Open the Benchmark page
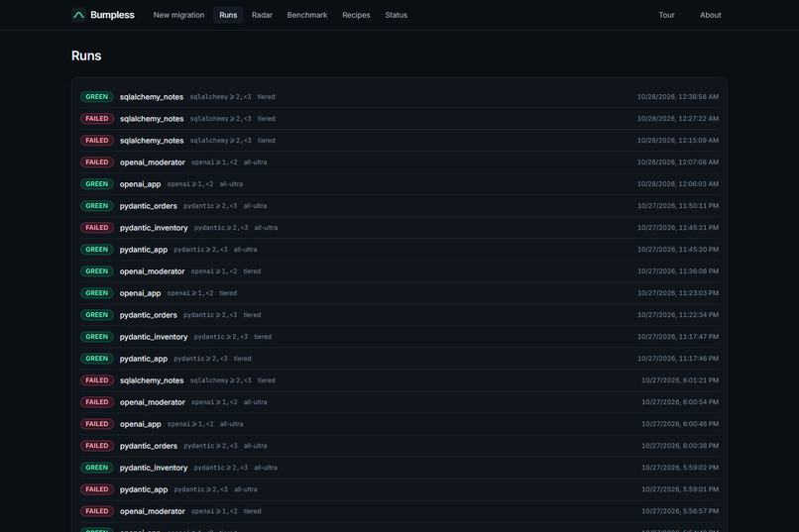This screenshot has height=532, width=799. (307, 15)
